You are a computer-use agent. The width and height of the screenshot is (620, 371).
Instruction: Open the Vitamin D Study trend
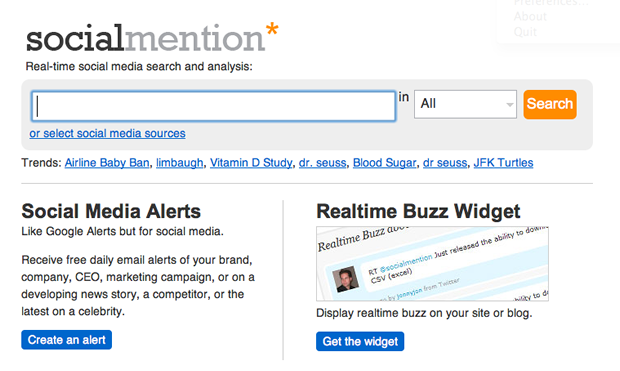click(x=251, y=163)
